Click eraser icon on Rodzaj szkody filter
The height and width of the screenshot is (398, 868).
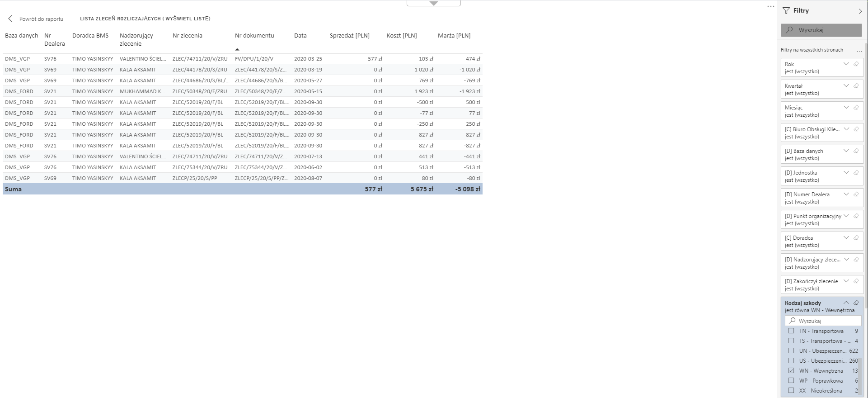pos(856,303)
